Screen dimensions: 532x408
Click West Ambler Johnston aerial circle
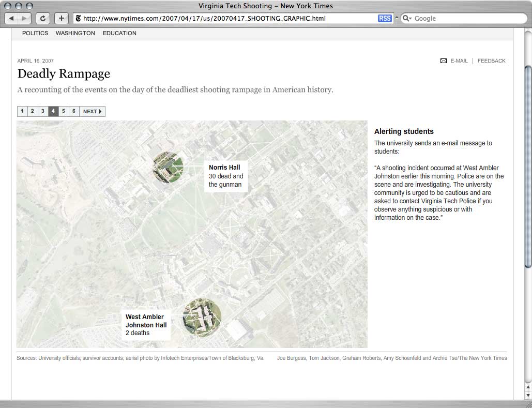pos(202,318)
